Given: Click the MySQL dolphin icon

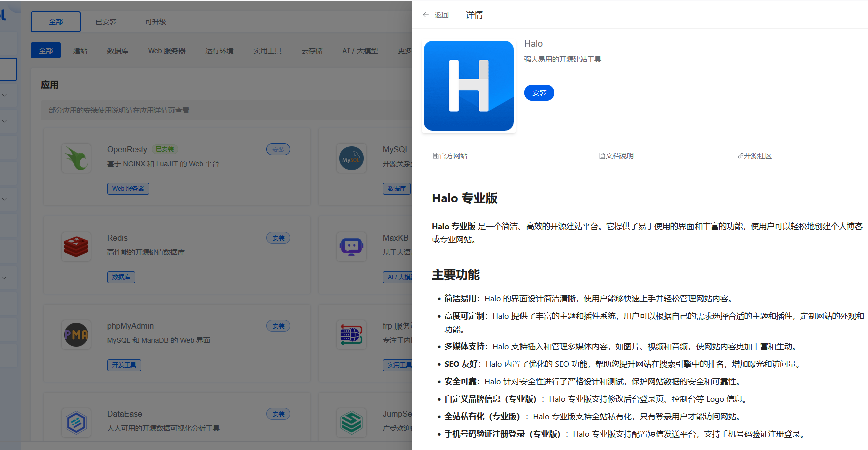Looking at the screenshot, I should (x=351, y=158).
